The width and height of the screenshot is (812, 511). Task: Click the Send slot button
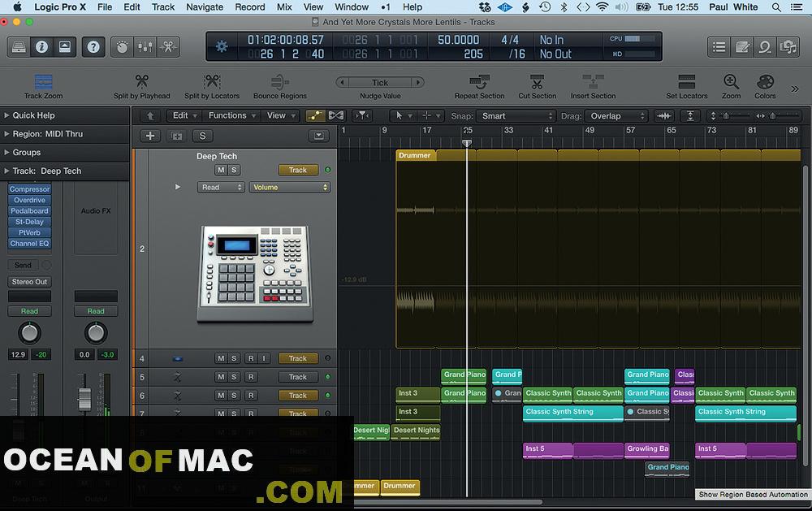tap(23, 266)
